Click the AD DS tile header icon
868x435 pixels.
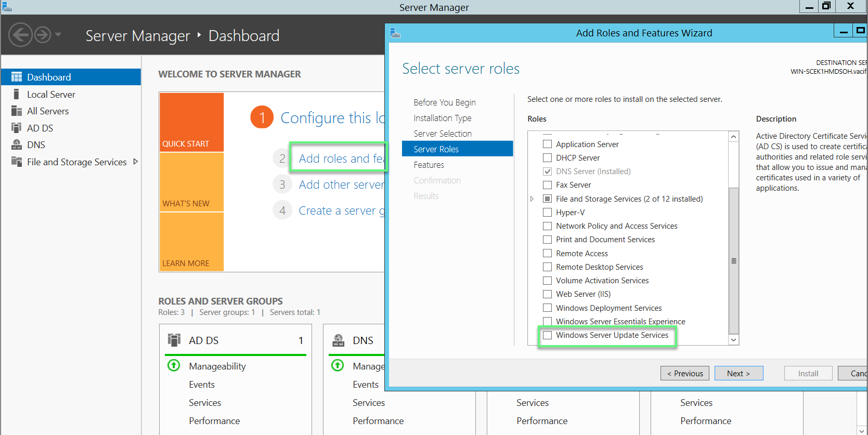[174, 340]
